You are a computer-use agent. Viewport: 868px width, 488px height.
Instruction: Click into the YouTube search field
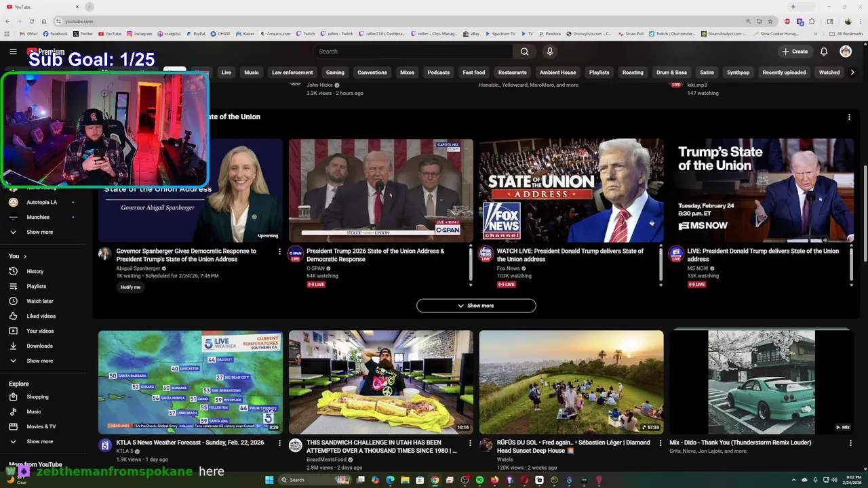click(413, 52)
